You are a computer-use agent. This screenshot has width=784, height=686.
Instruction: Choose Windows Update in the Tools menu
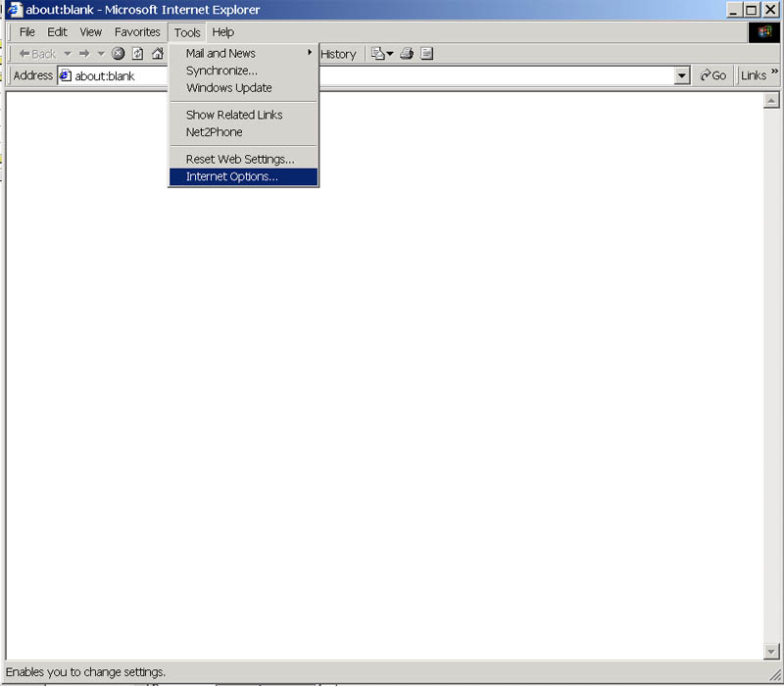(x=243, y=87)
